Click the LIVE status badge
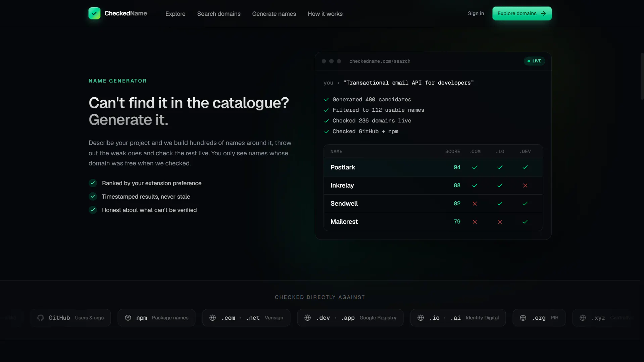The width and height of the screenshot is (644, 362). click(534, 61)
